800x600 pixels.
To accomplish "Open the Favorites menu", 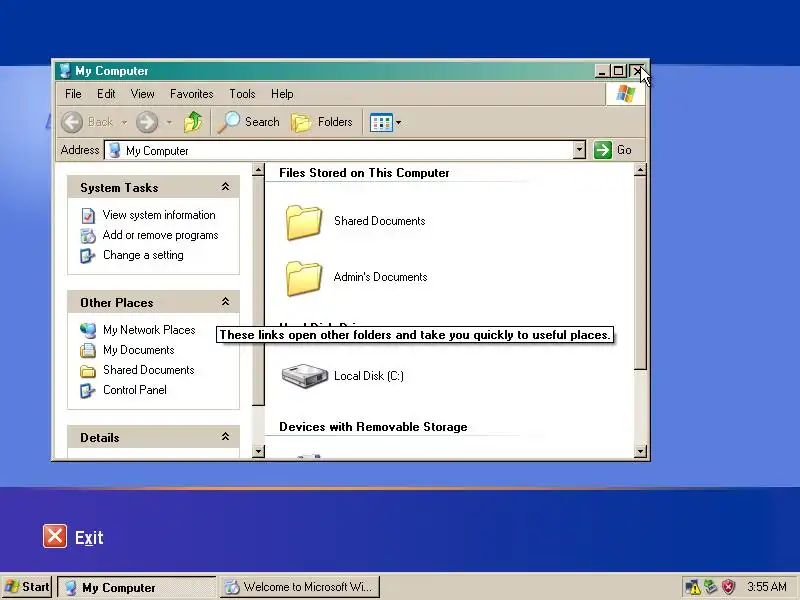I will 192,94.
